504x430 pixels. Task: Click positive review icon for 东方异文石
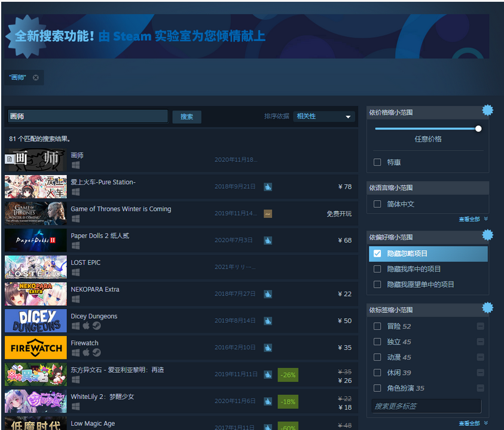click(268, 375)
